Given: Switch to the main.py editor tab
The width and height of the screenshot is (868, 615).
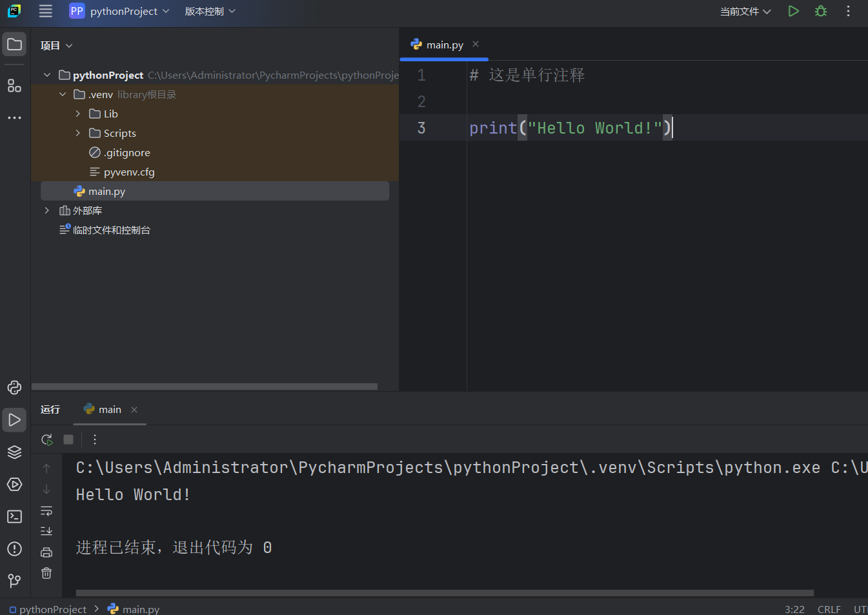Looking at the screenshot, I should [x=444, y=45].
